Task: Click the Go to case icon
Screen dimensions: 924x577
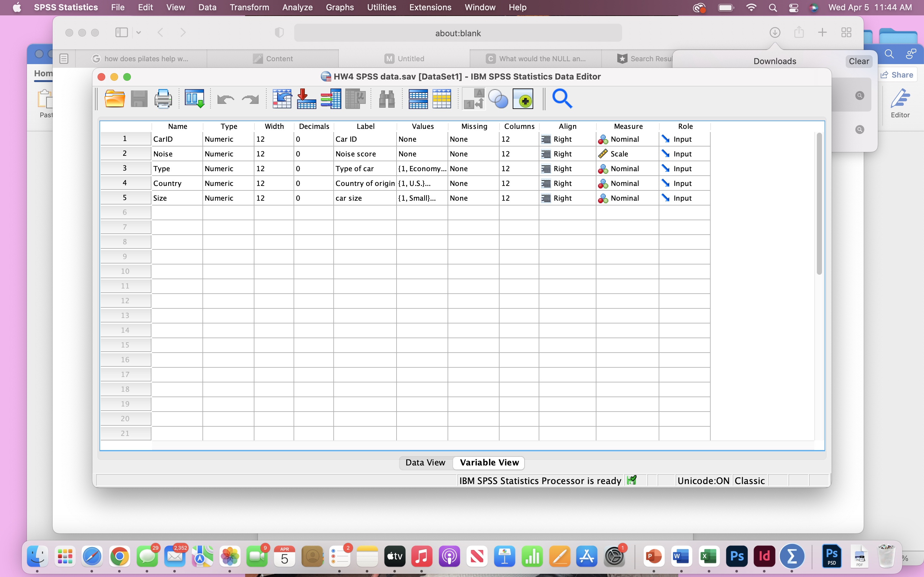Action: (x=282, y=99)
